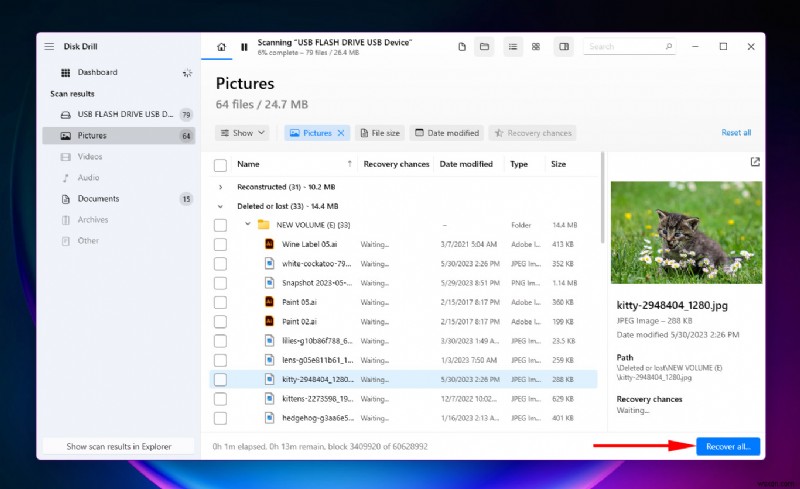This screenshot has height=489, width=800.
Task: Click the kitten preview thumbnail
Action: 686,232
